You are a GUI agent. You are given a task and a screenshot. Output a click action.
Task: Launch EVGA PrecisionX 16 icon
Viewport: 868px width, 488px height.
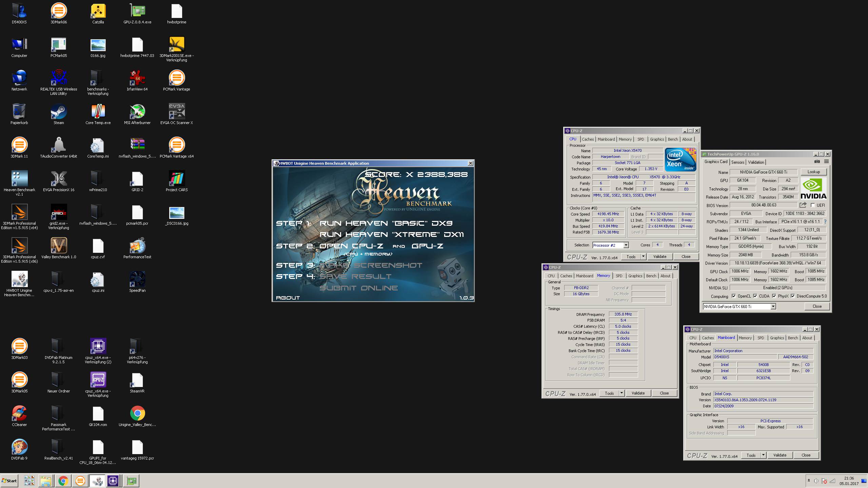[x=59, y=181]
